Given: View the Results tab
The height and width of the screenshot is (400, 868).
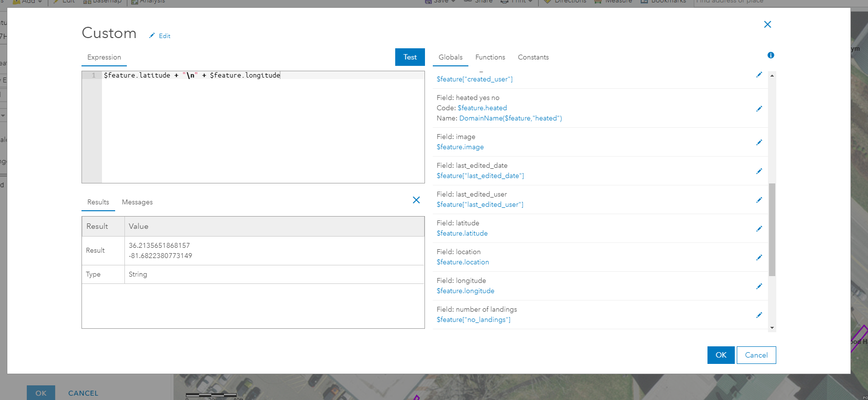Looking at the screenshot, I should coord(98,202).
